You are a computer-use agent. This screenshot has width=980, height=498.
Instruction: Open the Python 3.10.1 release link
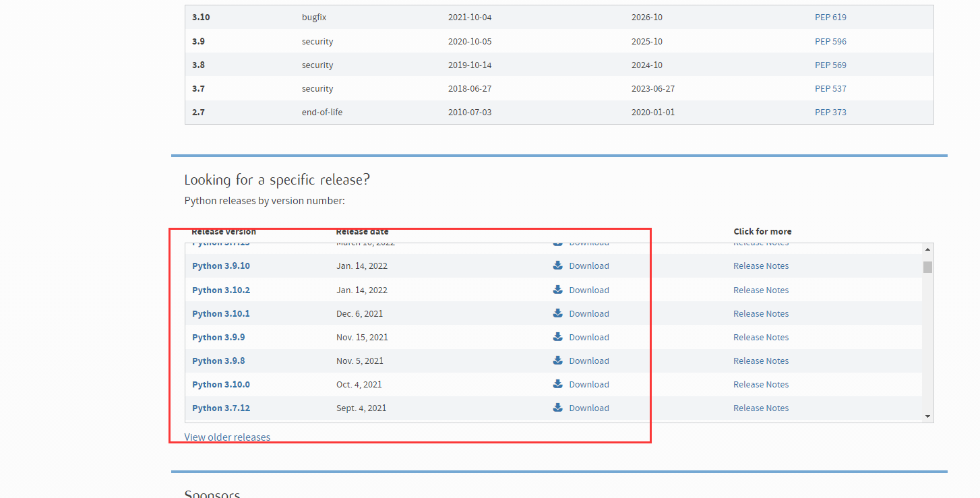[x=221, y=314]
